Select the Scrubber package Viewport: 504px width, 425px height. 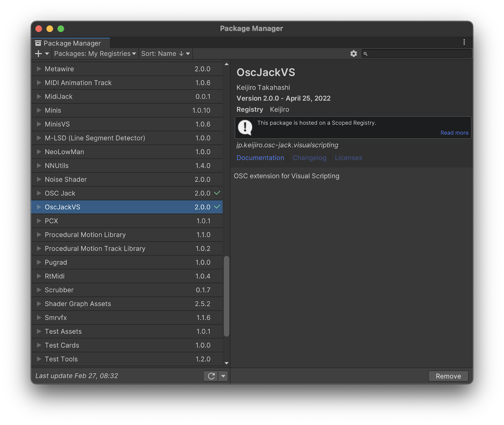tap(127, 290)
